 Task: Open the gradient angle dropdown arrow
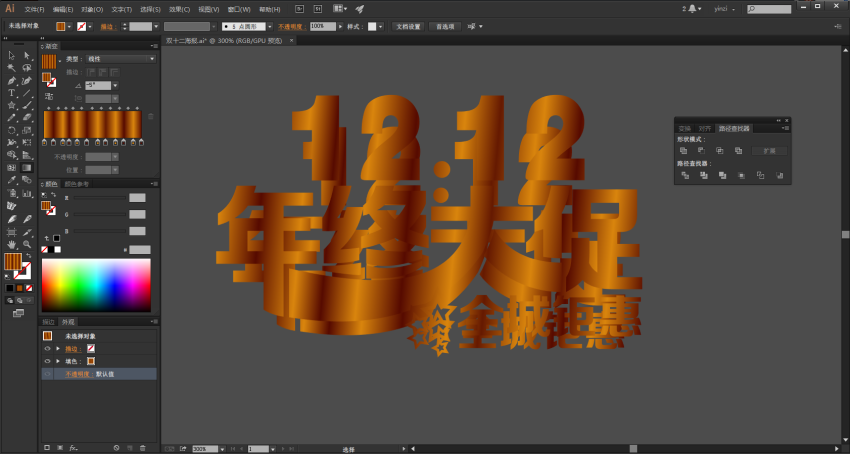115,86
